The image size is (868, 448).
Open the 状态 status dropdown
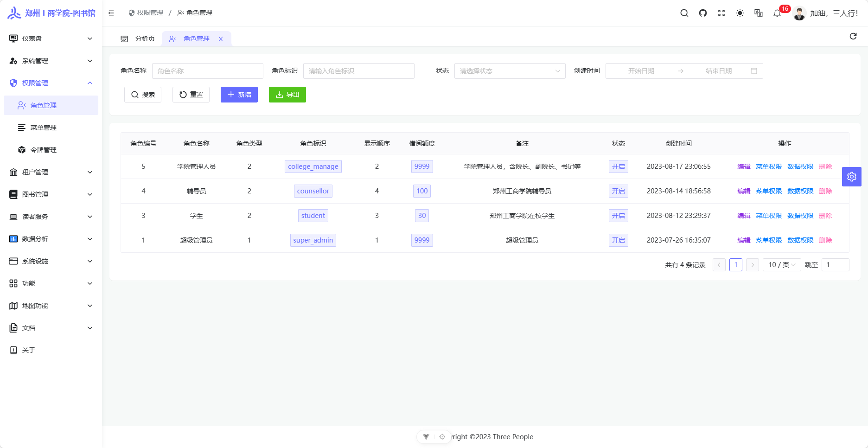(510, 71)
